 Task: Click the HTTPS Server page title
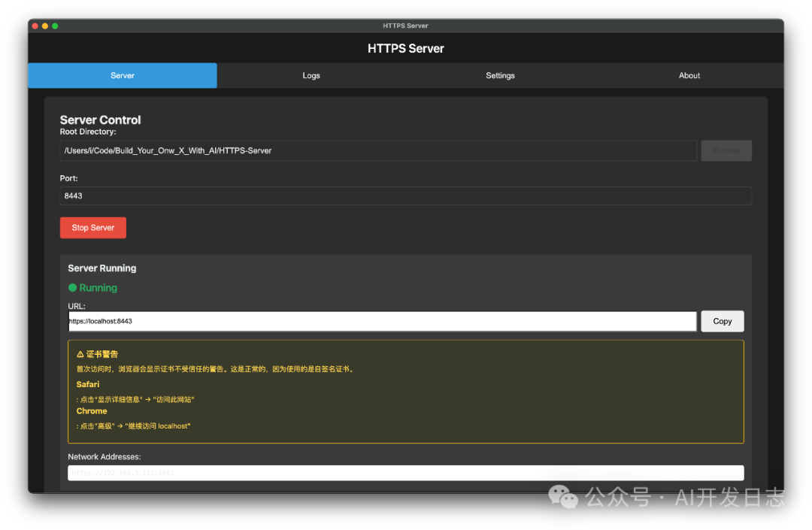[405, 48]
